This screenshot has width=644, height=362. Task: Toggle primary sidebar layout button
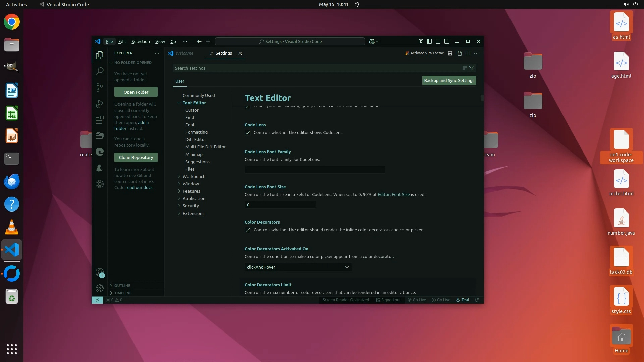pyautogui.click(x=429, y=41)
